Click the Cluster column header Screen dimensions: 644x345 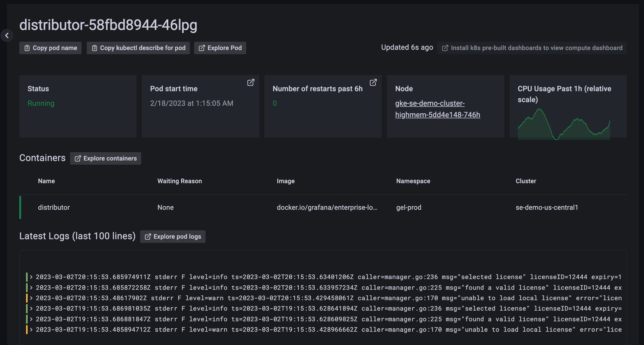(526, 181)
